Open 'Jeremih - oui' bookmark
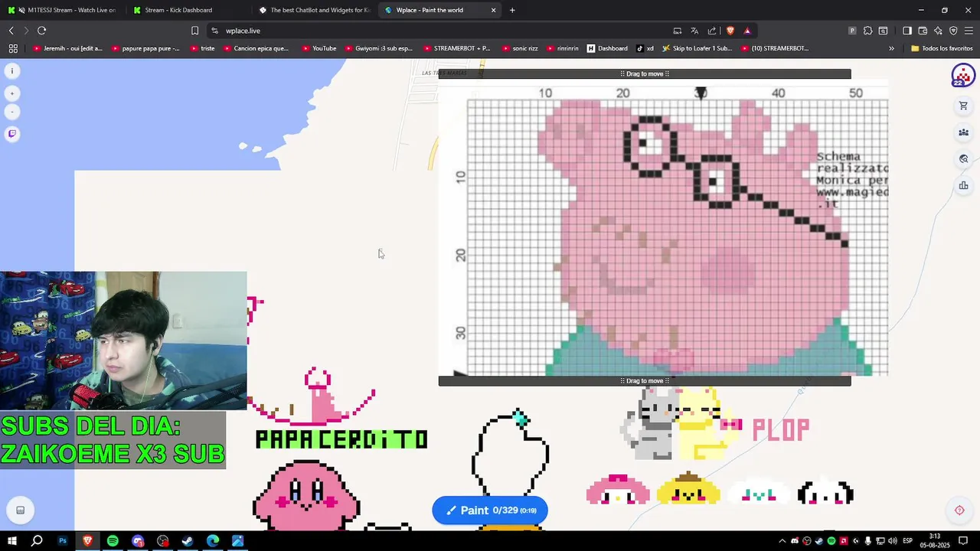Viewport: 980px width, 551px height. 67,48
